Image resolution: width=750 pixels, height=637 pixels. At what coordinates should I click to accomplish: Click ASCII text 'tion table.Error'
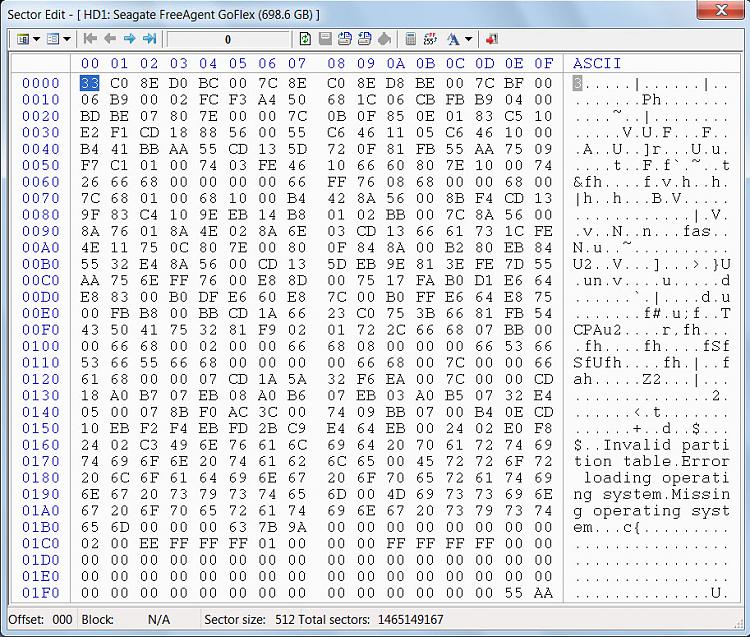point(651,461)
